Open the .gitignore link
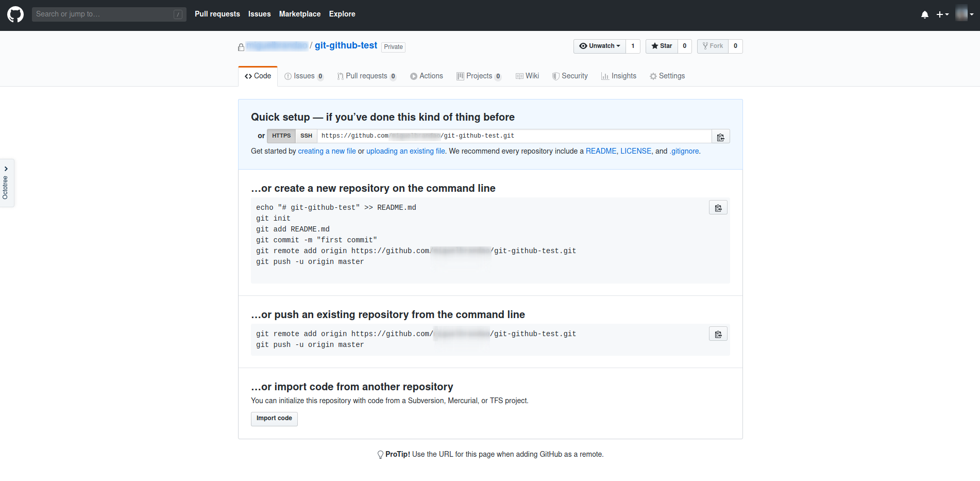This screenshot has width=980, height=481. (684, 151)
